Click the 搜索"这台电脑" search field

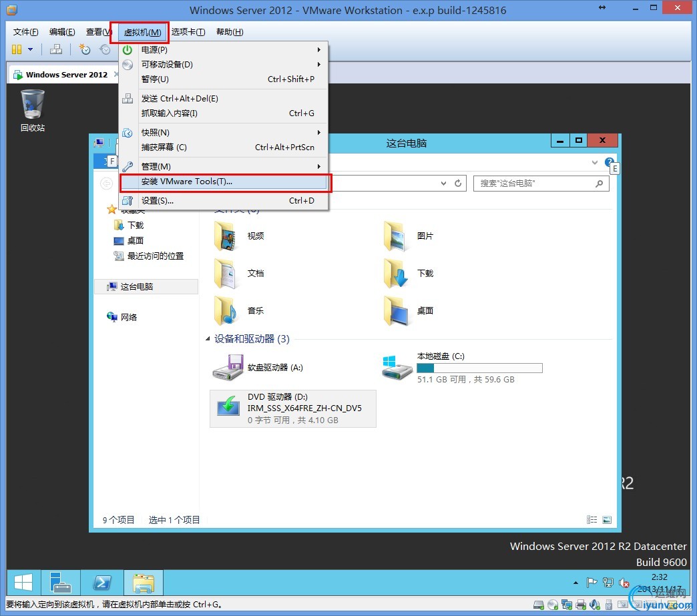coord(541,183)
